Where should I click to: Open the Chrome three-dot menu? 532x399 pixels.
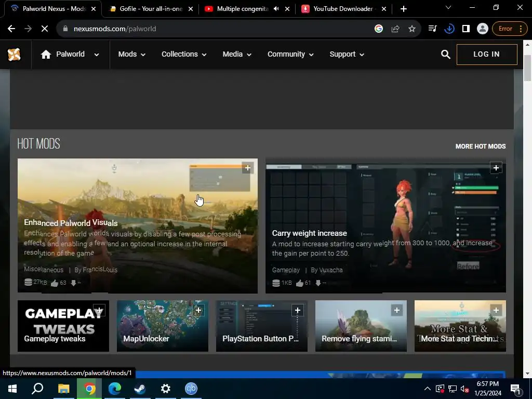click(x=521, y=29)
